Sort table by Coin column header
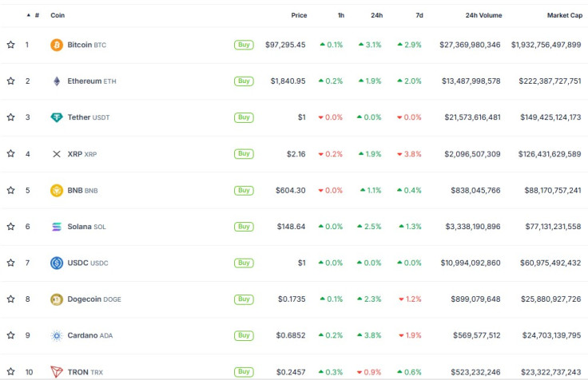This screenshot has width=588, height=380. coord(58,15)
